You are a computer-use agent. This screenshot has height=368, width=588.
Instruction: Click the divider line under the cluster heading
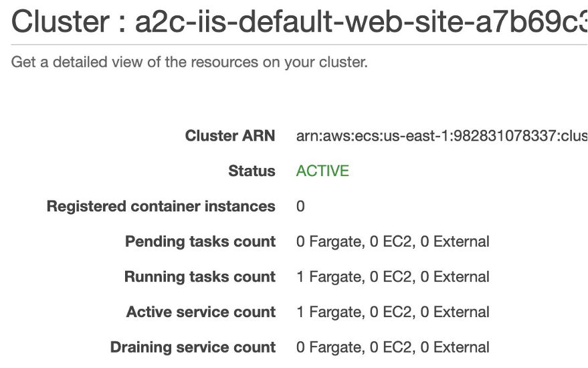point(299,45)
